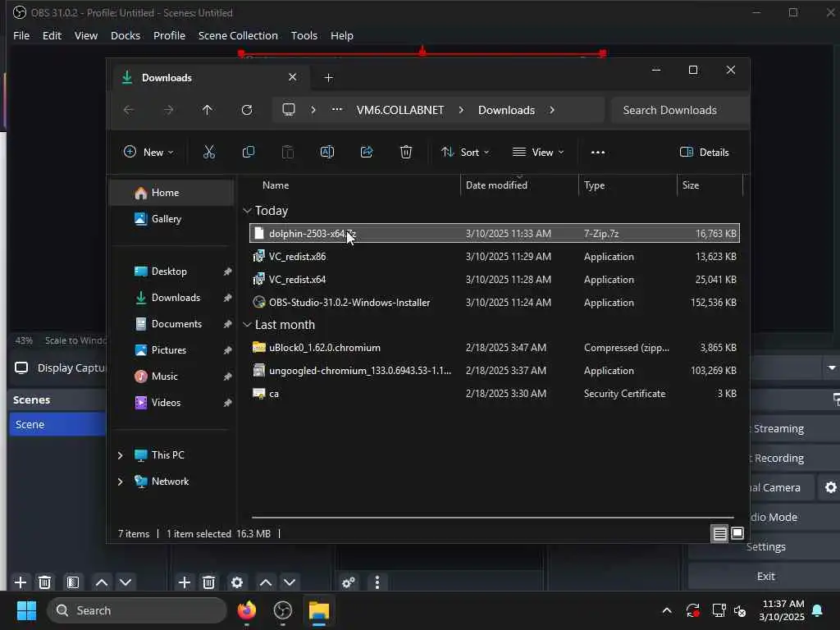
Task: Switch to large thumbnails view icon in status bar
Action: coord(737,533)
